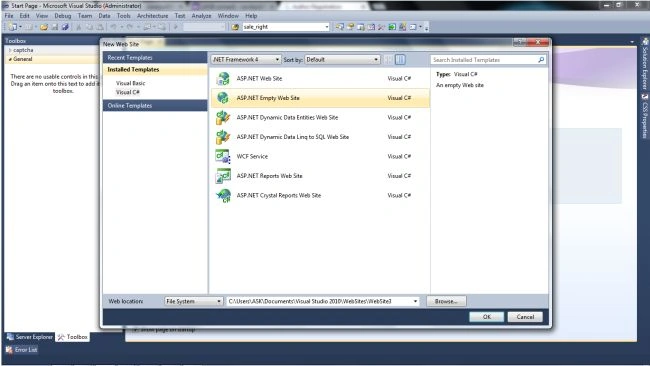Click the WCF Service template icon
This screenshot has height=366, width=650.
[223, 156]
